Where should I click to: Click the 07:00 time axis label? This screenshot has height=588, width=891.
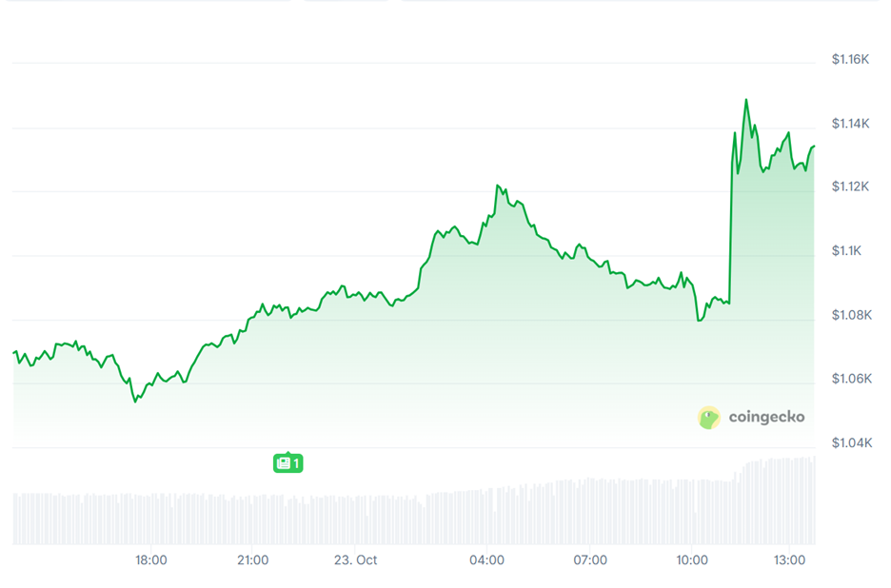point(590,560)
